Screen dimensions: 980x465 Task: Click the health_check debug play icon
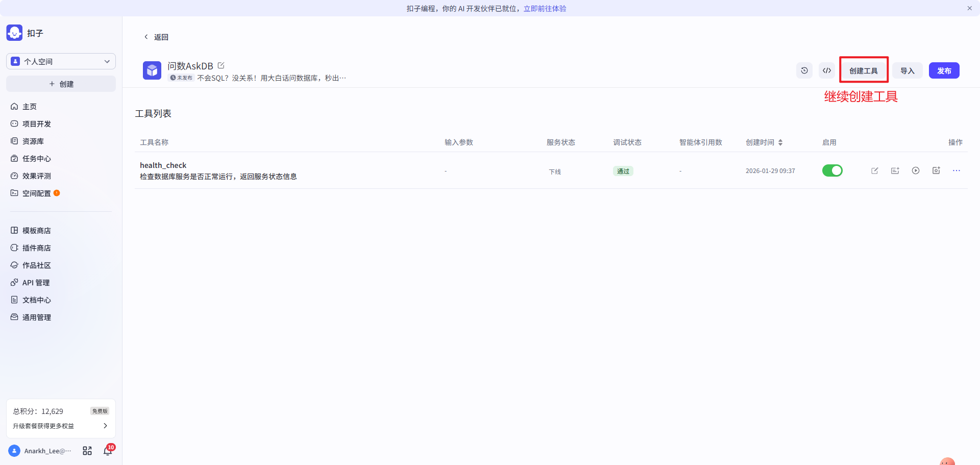coord(916,170)
